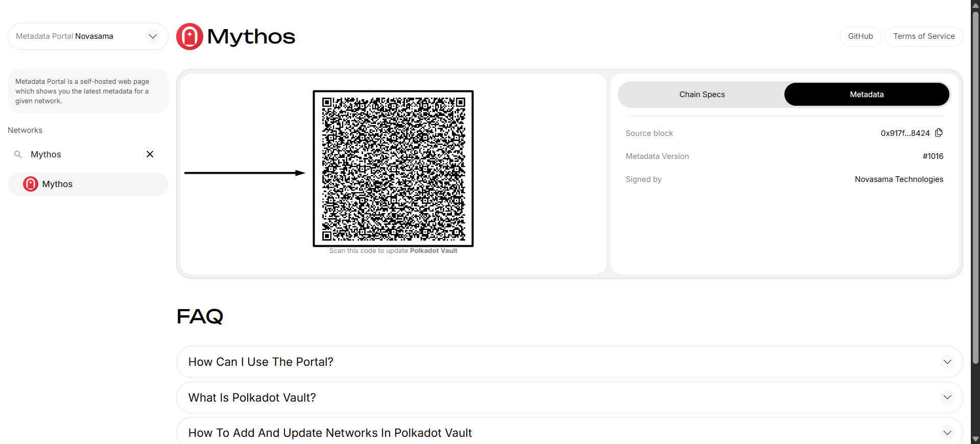Click the scrollbar down arrow

975,439
